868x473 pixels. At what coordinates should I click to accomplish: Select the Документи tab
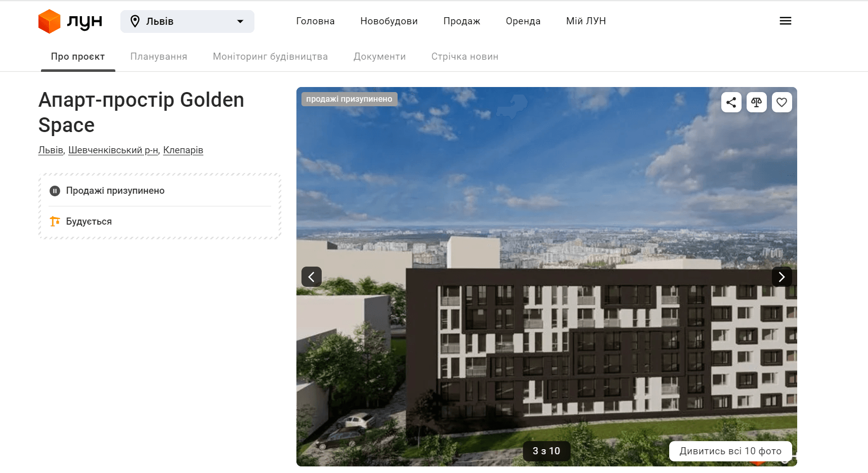[x=379, y=57]
